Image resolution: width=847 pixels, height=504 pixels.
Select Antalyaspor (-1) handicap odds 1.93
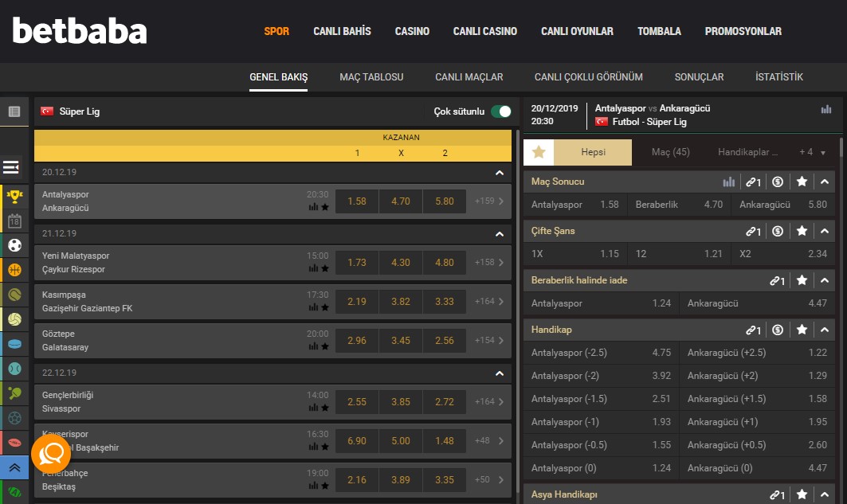click(x=601, y=422)
